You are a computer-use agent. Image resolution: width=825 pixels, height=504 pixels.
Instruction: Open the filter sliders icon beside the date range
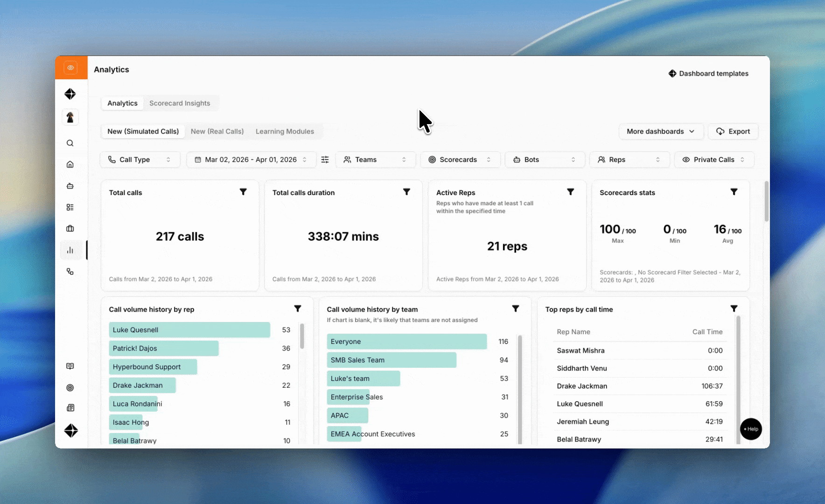pos(325,160)
